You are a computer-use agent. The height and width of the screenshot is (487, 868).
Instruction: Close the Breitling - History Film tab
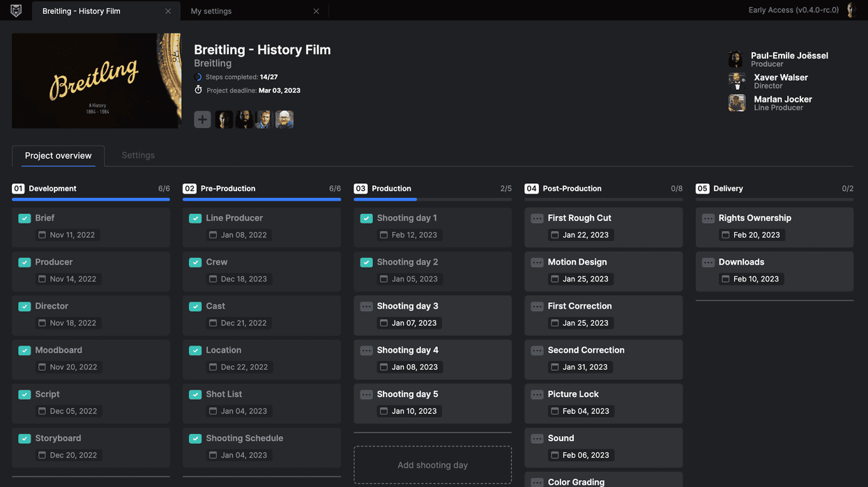point(168,11)
